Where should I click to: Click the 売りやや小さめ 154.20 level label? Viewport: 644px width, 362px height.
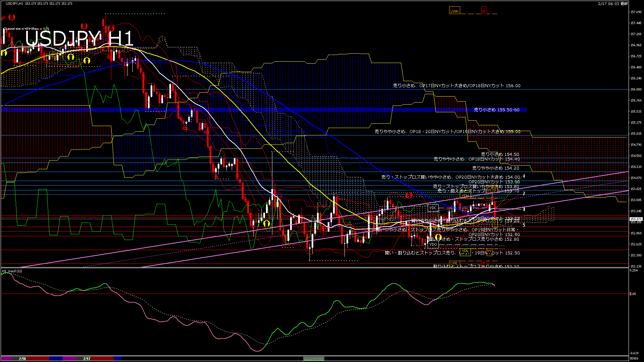(495, 168)
